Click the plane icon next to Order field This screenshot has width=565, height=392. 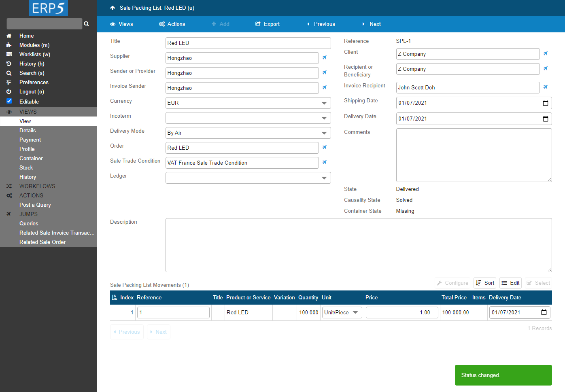tap(325, 147)
